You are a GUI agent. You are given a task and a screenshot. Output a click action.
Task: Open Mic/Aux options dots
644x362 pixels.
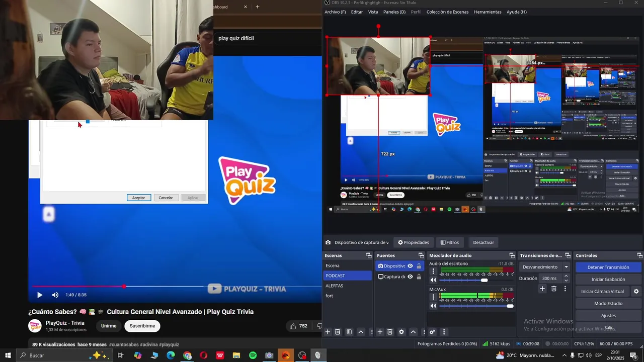433,297
